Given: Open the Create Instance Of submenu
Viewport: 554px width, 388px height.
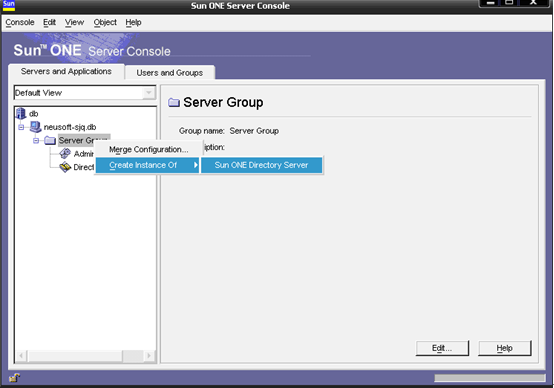Looking at the screenshot, I should [x=148, y=165].
